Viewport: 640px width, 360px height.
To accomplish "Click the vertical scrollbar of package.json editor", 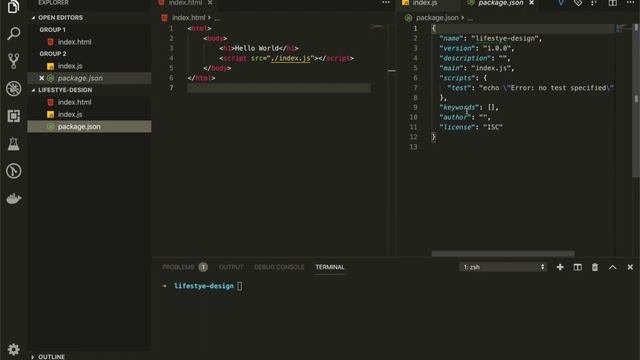I will pos(636,100).
